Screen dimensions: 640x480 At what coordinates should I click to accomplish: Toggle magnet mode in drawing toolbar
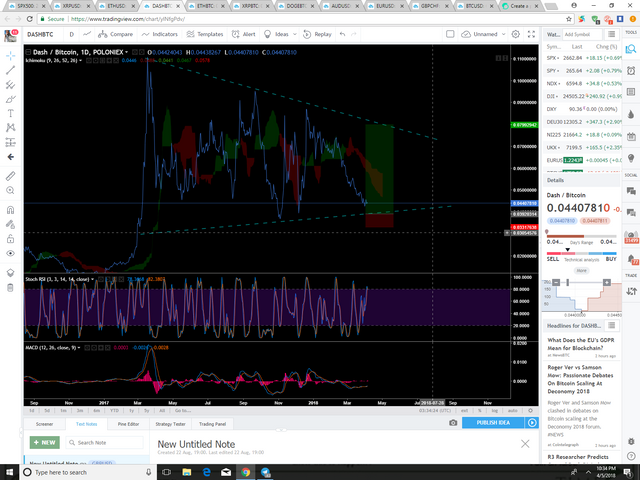pyautogui.click(x=11, y=210)
